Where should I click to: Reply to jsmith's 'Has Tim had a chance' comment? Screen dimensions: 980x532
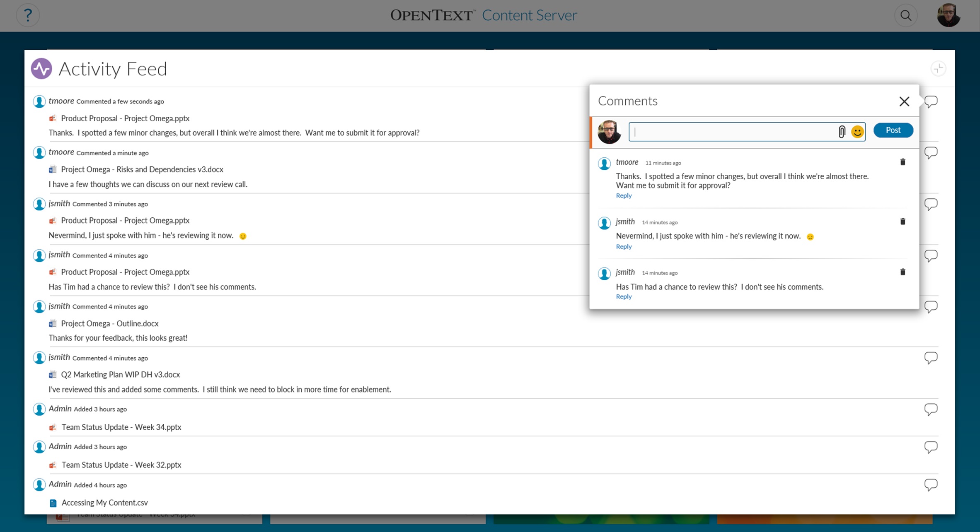(x=624, y=296)
